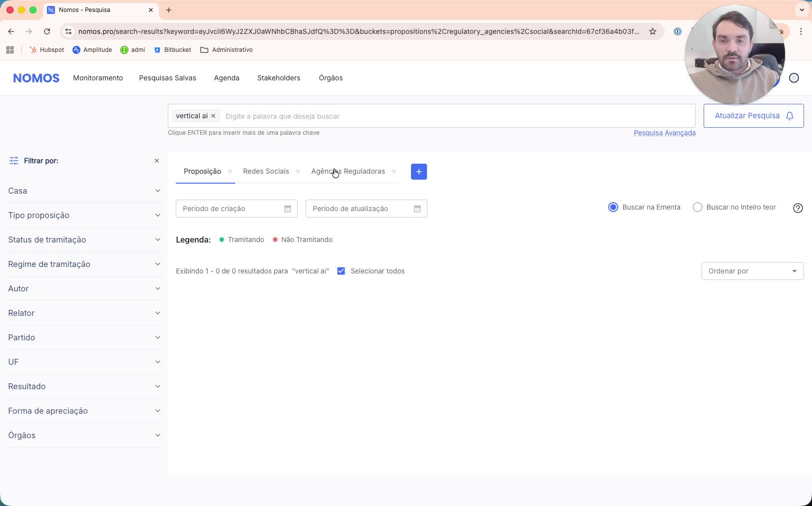
Task: Open a new browser tab
Action: (169, 10)
